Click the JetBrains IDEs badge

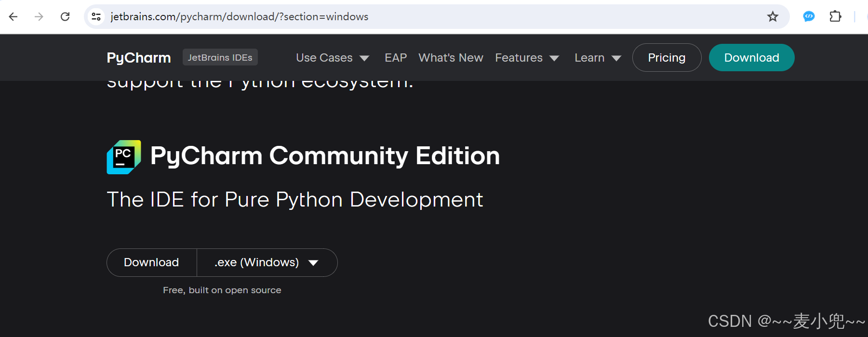pos(220,57)
